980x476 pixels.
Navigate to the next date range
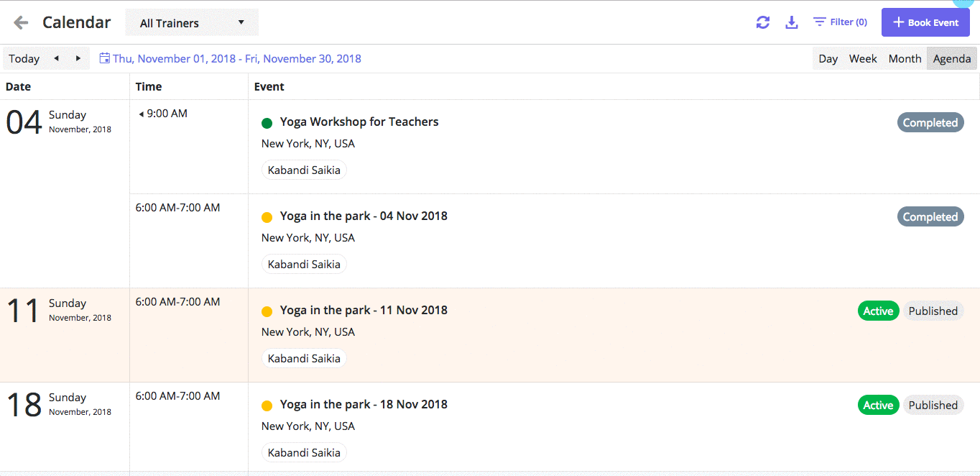click(x=77, y=58)
